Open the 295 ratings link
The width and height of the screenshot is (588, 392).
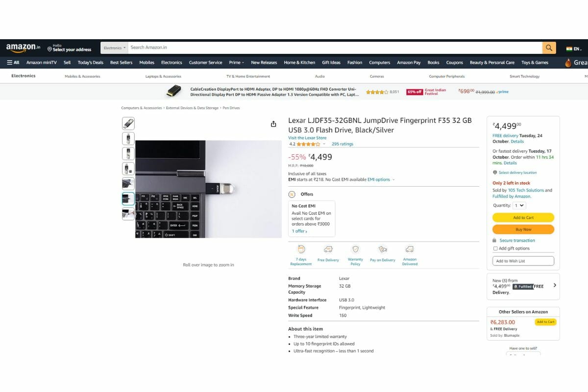[x=343, y=144]
